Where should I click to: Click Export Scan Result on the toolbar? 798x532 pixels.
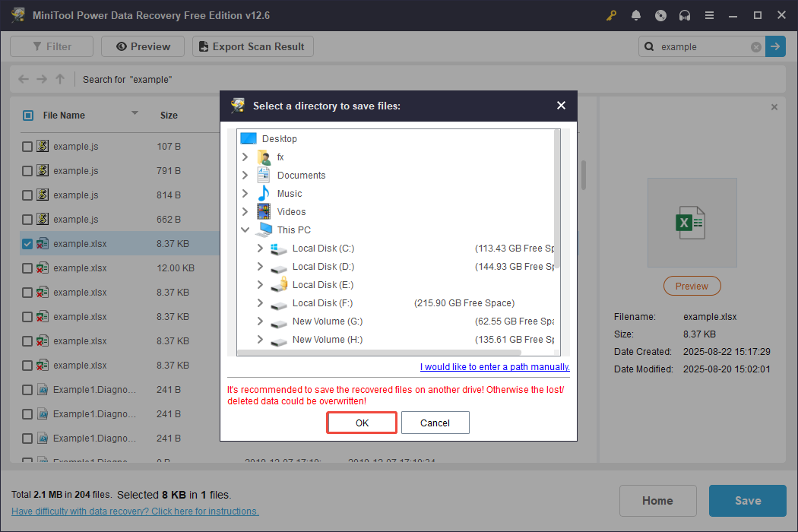[252, 46]
